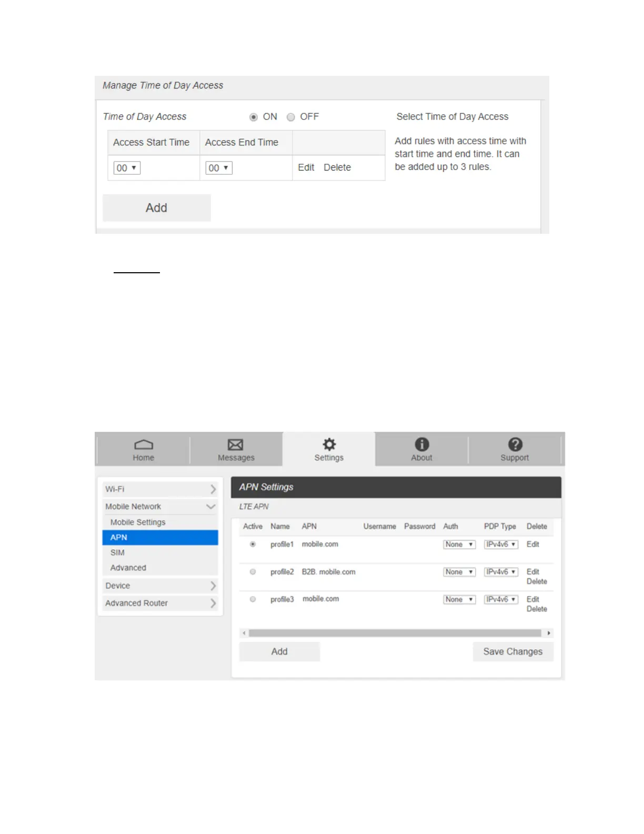Select APN in the sidebar
644x834 pixels.
pyautogui.click(x=160, y=538)
